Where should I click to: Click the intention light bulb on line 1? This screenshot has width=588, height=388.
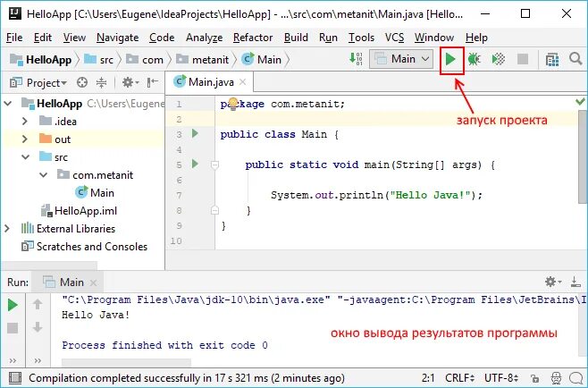(x=233, y=103)
